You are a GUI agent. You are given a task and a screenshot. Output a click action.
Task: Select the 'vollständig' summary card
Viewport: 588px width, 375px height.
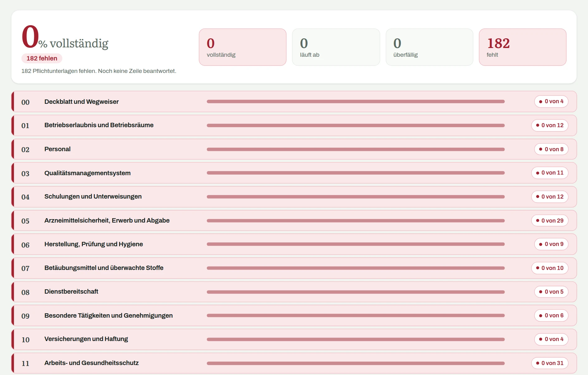(242, 47)
